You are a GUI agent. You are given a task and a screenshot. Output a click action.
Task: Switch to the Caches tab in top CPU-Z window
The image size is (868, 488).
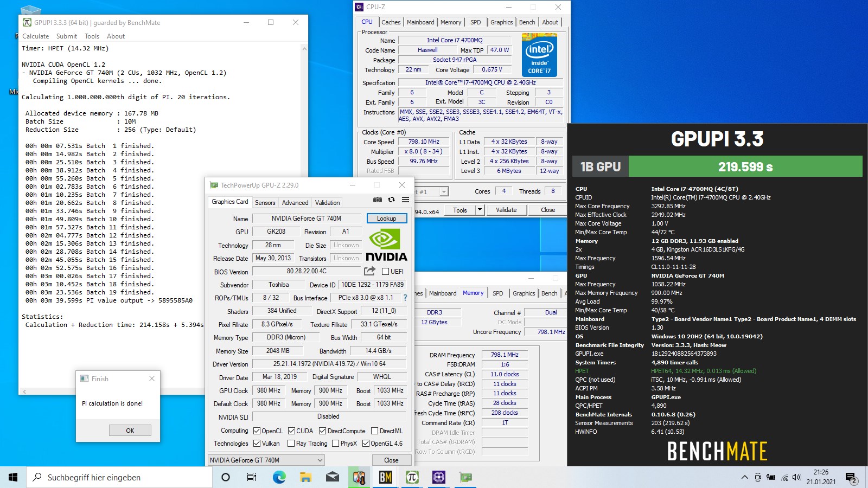click(391, 22)
